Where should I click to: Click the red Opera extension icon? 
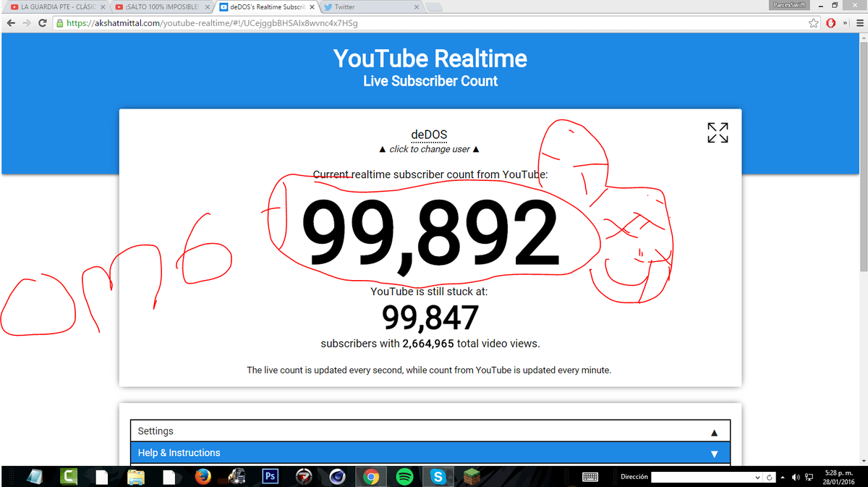[832, 23]
